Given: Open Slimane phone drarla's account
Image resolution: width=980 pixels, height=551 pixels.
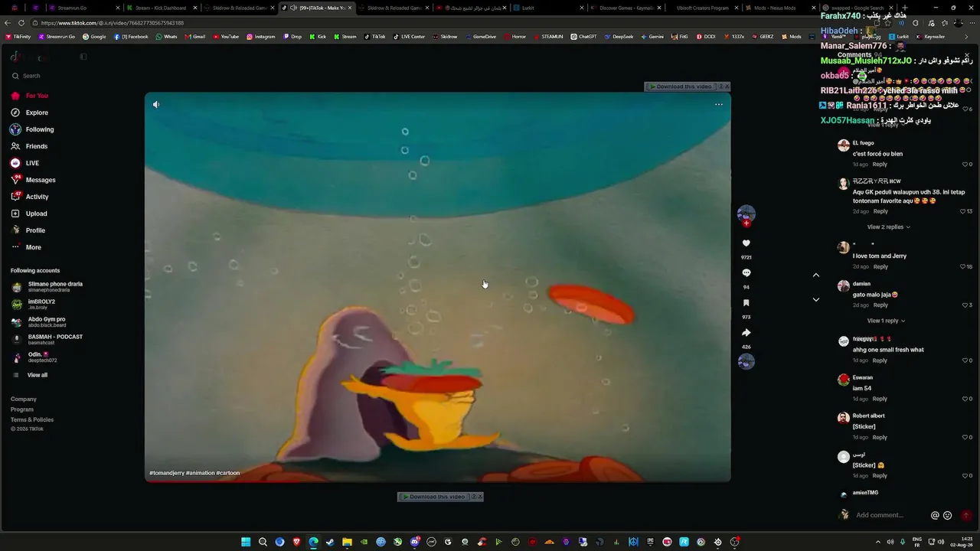Looking at the screenshot, I should click(48, 287).
